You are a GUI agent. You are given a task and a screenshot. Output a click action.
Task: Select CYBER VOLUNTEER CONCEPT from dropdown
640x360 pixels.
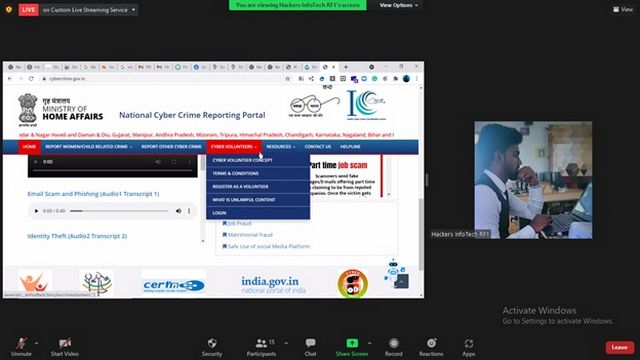258,160
